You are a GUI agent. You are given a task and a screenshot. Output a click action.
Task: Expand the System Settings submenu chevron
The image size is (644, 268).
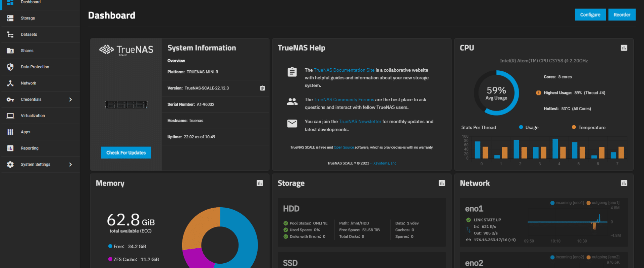coord(70,164)
